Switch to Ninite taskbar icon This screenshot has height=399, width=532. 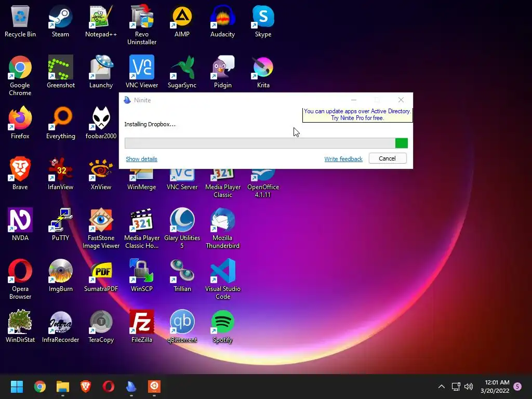(x=131, y=387)
